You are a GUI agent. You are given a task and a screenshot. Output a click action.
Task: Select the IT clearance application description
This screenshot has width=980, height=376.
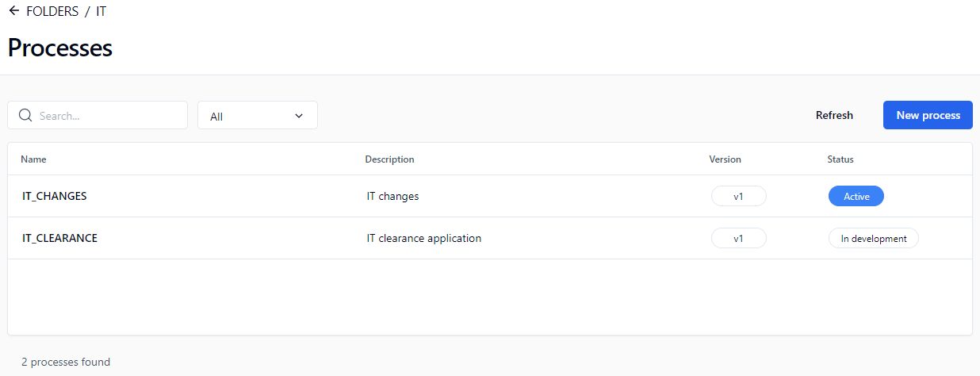tap(423, 238)
